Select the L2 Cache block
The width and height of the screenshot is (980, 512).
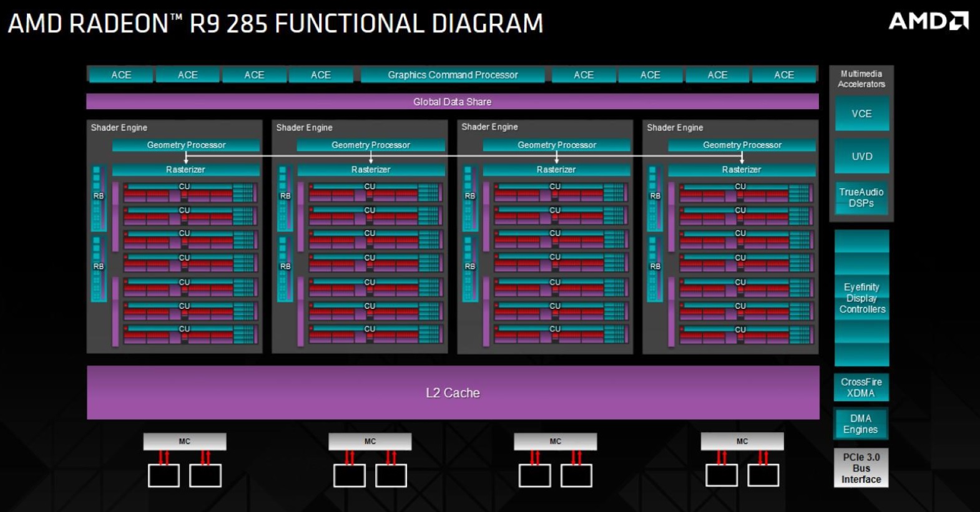[453, 392]
